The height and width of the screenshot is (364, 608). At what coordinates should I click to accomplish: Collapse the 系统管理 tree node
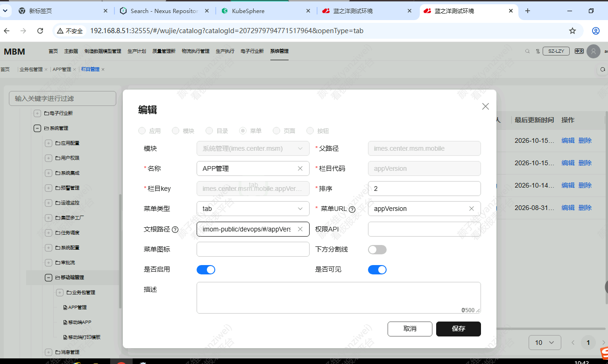pyautogui.click(x=37, y=128)
